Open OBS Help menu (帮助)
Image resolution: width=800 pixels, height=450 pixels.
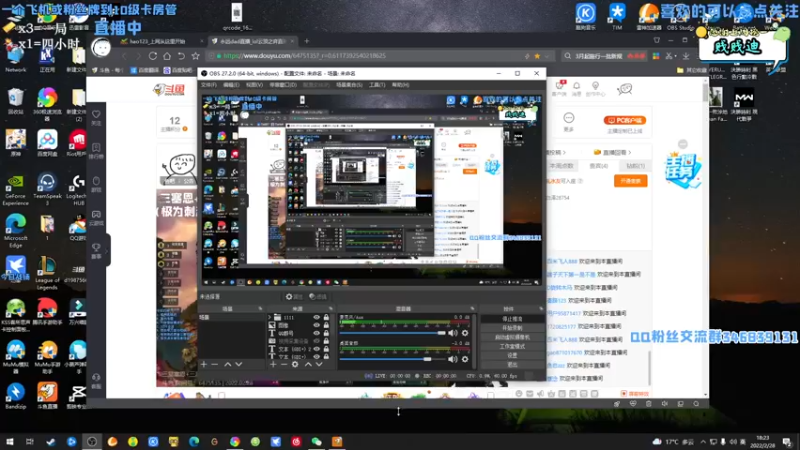click(x=401, y=85)
